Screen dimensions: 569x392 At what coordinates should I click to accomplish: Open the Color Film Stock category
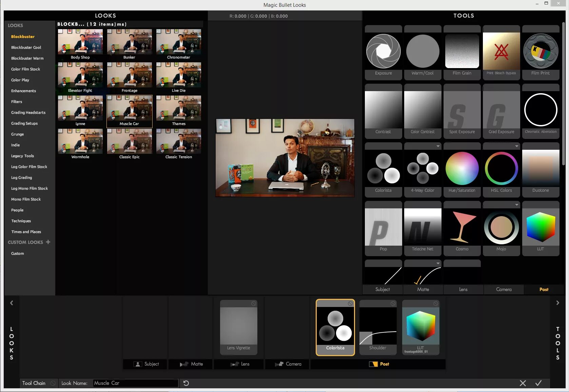click(25, 69)
